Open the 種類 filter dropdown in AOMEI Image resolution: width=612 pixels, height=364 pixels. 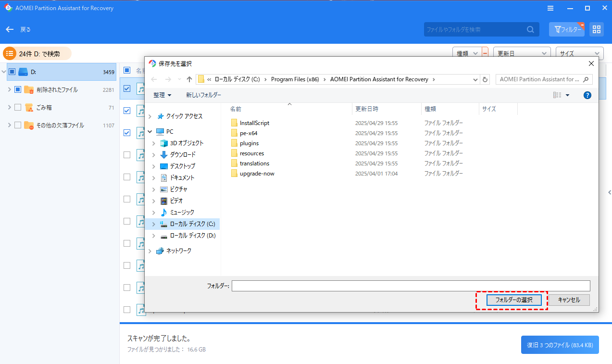click(x=467, y=53)
